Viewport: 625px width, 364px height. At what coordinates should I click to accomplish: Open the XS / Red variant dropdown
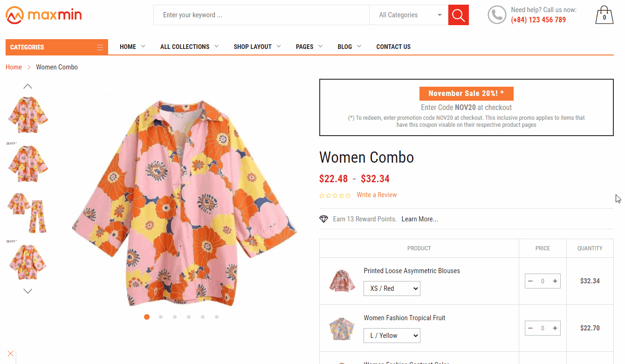pyautogui.click(x=391, y=288)
